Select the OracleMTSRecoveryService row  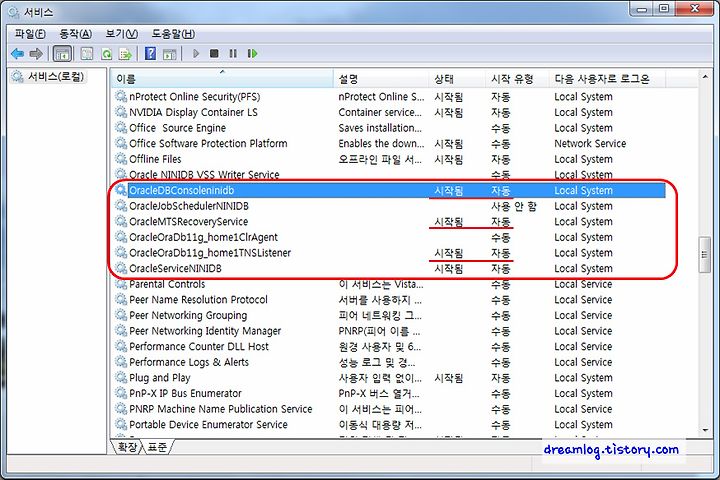click(x=389, y=222)
